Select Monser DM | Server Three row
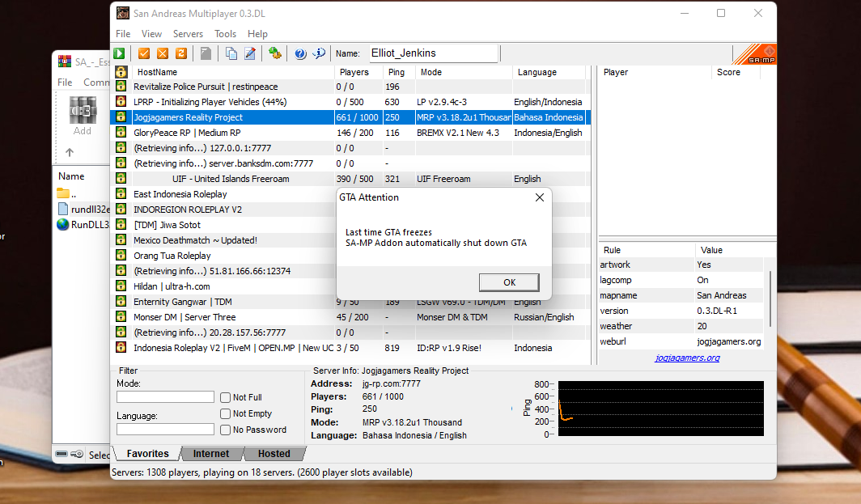The height and width of the screenshot is (504, 861). tap(351, 317)
